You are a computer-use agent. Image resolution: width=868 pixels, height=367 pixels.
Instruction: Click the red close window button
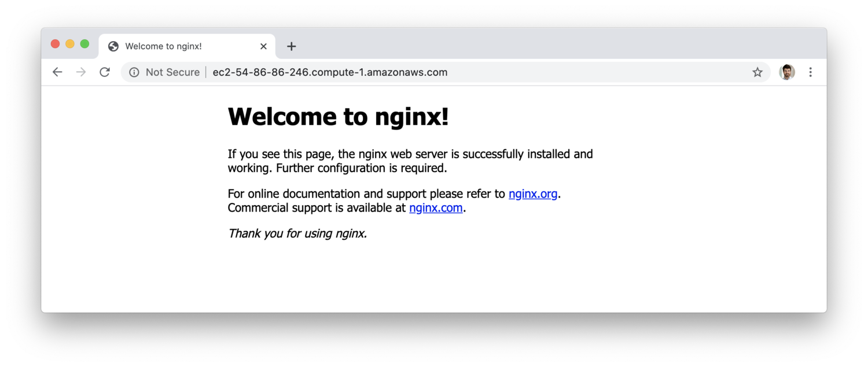pyautogui.click(x=56, y=44)
